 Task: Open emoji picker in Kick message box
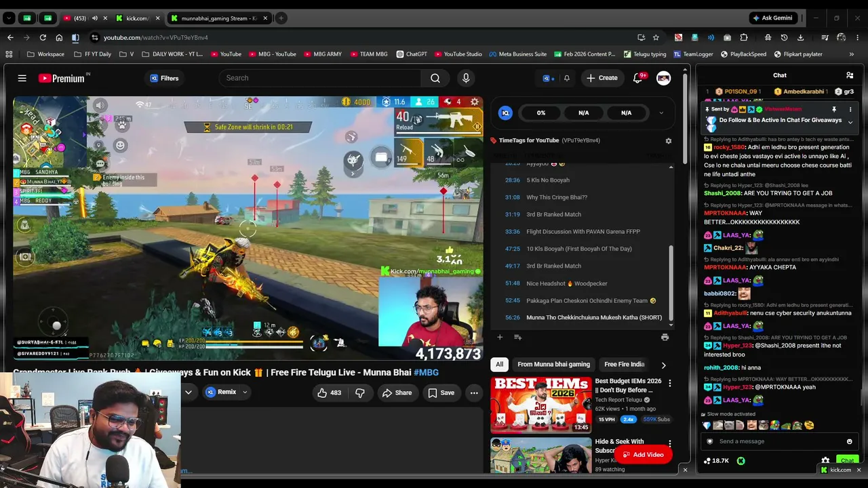tap(849, 441)
